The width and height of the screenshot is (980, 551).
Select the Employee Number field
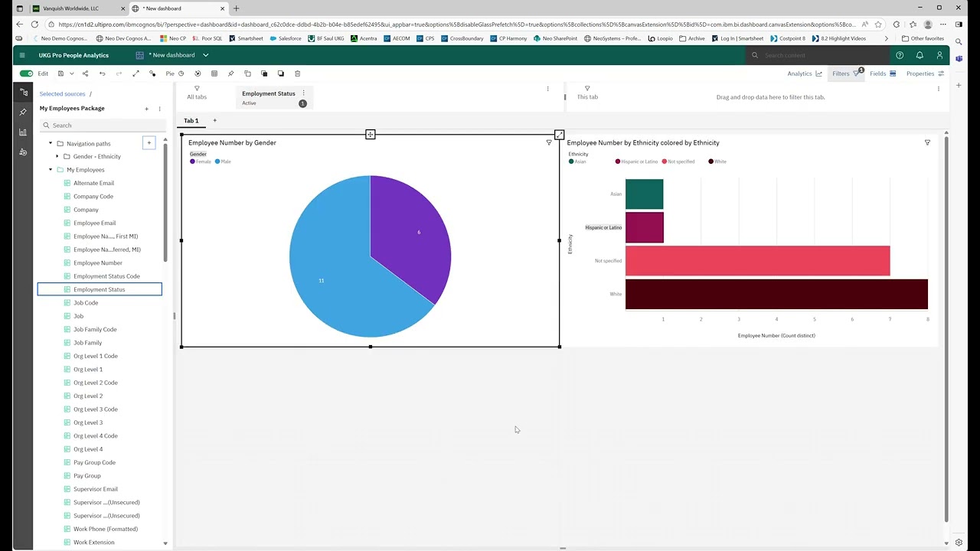98,262
